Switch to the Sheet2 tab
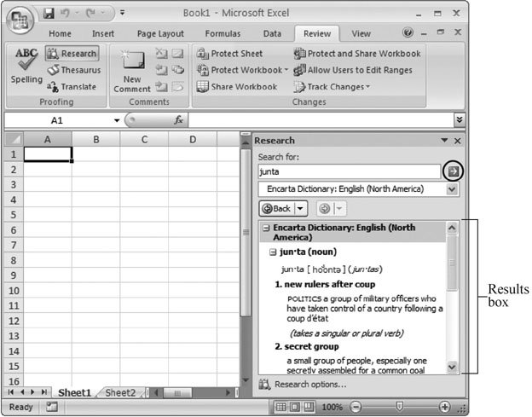The image size is (532, 417). point(120,392)
